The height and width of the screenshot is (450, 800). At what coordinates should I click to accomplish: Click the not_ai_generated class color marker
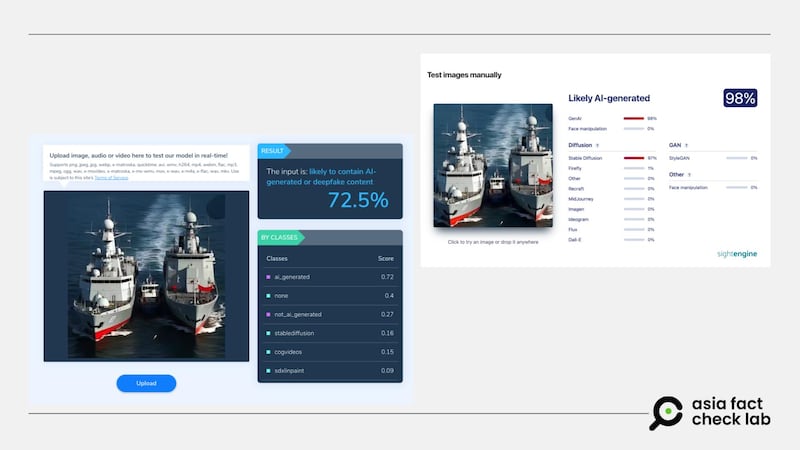point(268,314)
